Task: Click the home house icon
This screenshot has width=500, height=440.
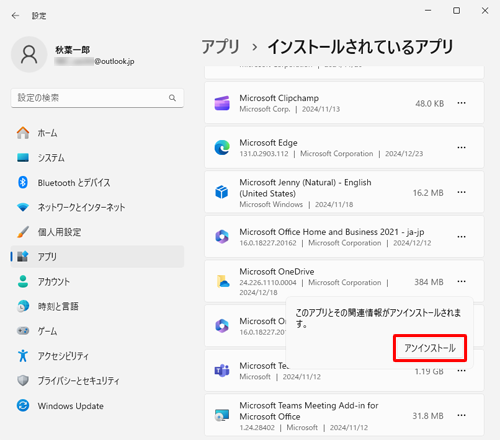Action: pyautogui.click(x=23, y=133)
